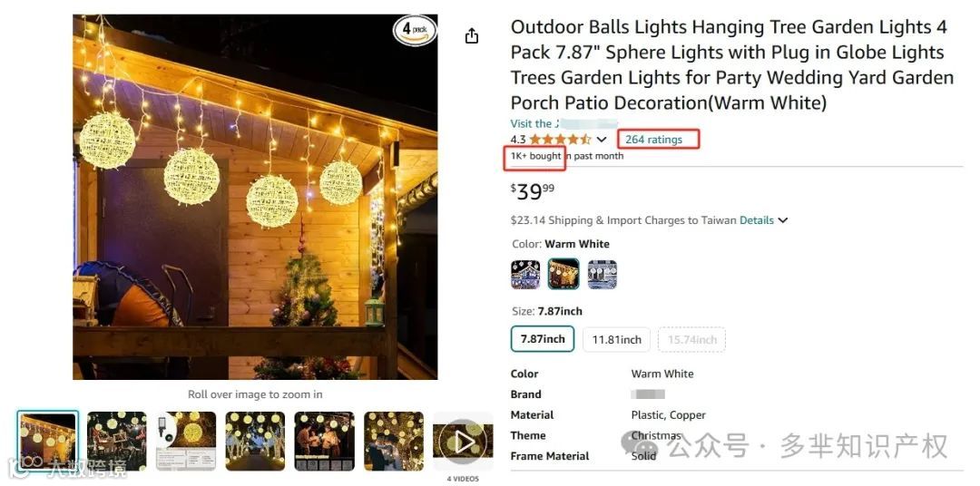Open the 264 ratings link
980x486 pixels.
click(653, 140)
